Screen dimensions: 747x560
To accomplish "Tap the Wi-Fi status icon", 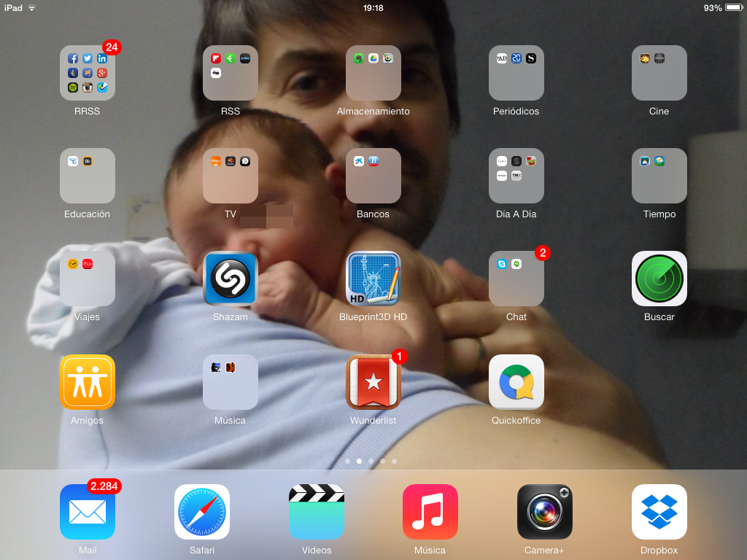I will pos(32,7).
